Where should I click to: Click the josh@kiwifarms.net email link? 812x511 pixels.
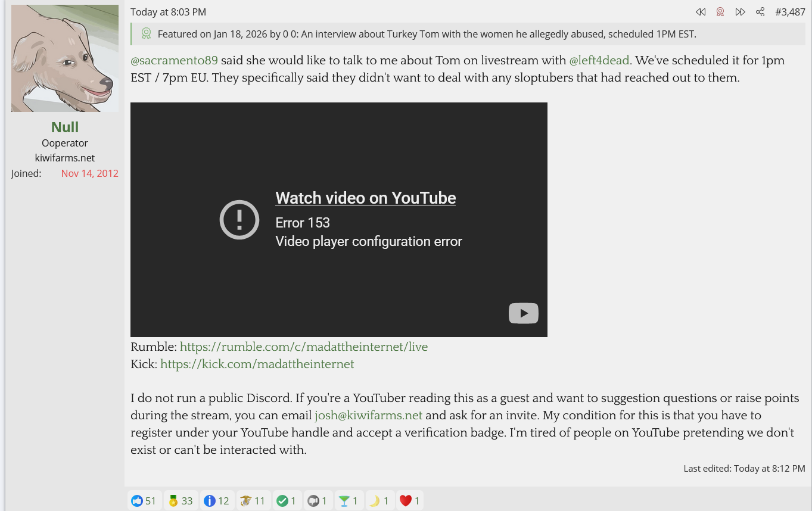pos(368,415)
